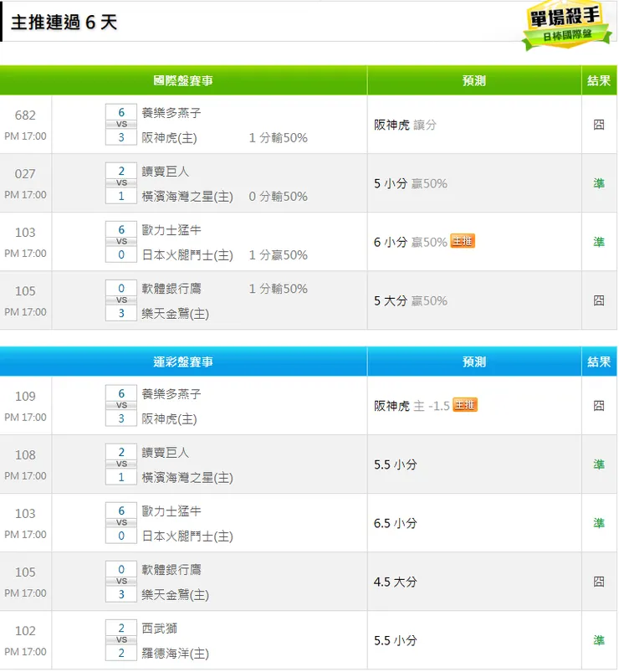Click team name 羅德海洋(主)
The image size is (619, 672).
point(175,653)
